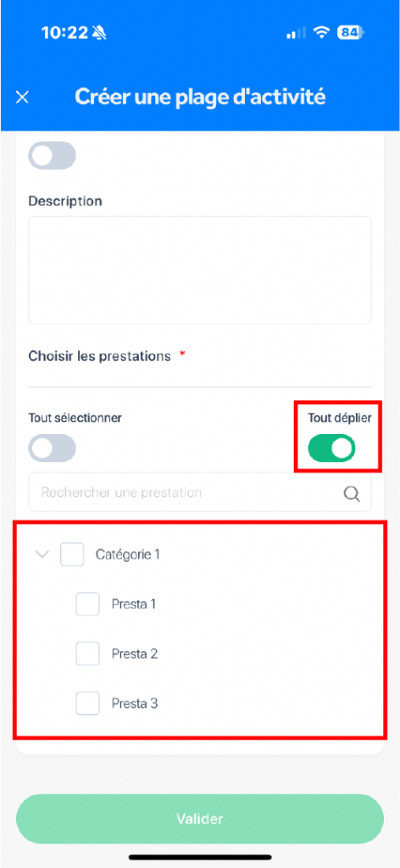Collapse Catégorie 1 with the chevron
Viewport: 400px width, 868px height.
[42, 554]
